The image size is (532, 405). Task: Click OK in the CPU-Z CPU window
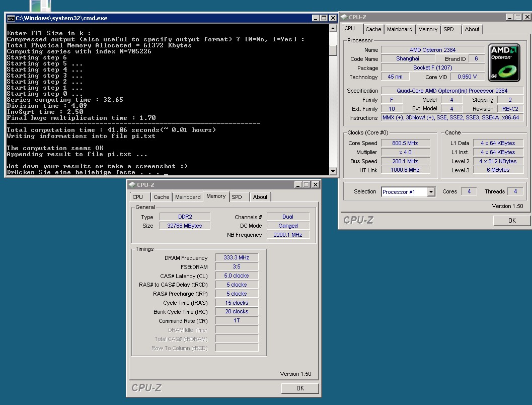pos(512,220)
